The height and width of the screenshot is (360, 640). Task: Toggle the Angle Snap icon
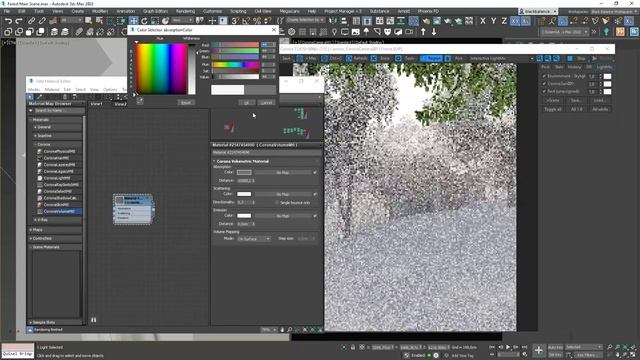pos(246,20)
